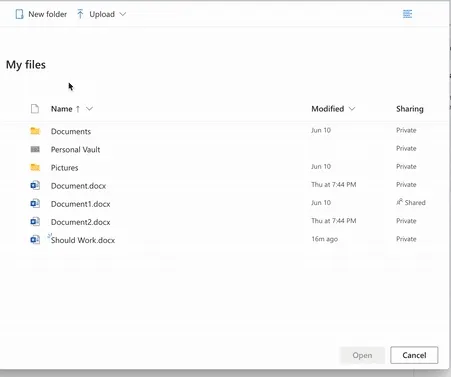Click the Private status of Should Work.docx
Screen dimensions: 451x377
(406, 239)
